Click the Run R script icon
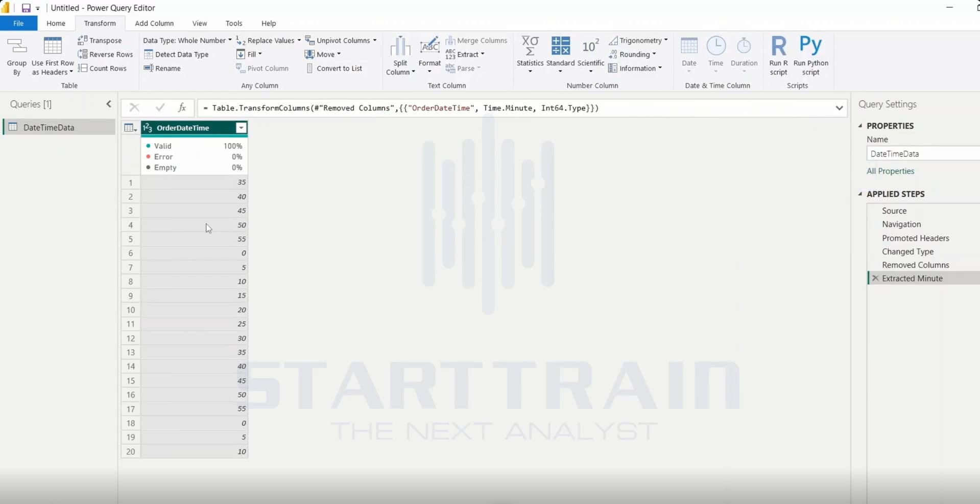The image size is (980, 504). click(779, 46)
